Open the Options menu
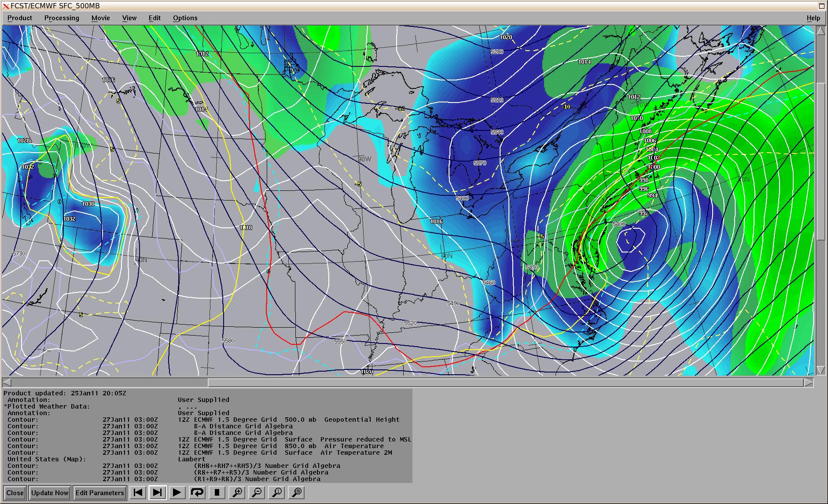 pyautogui.click(x=185, y=18)
